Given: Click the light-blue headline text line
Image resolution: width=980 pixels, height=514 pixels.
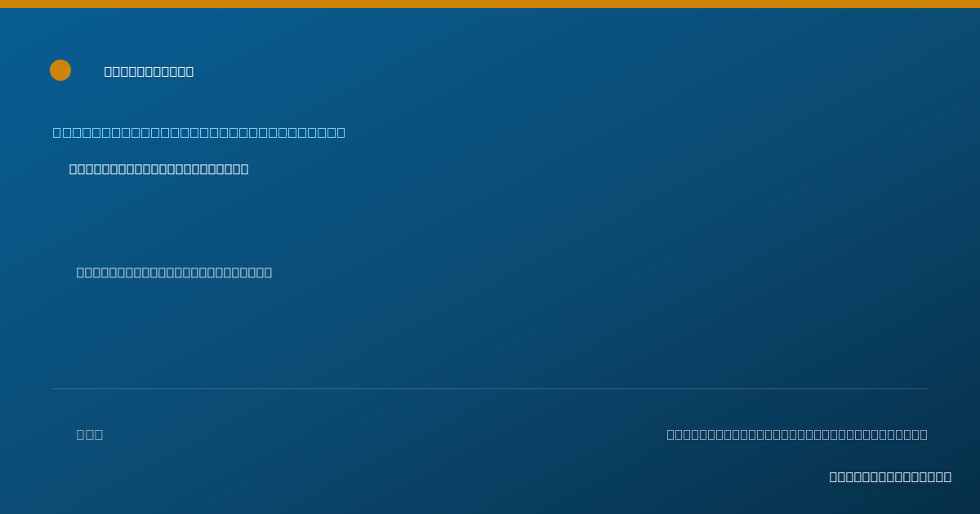Looking at the screenshot, I should pos(199,132).
